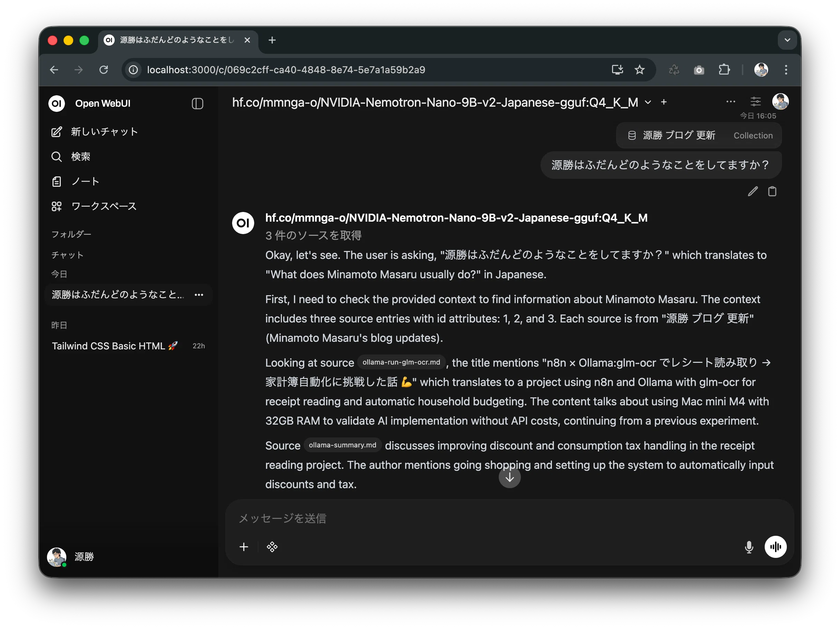This screenshot has width=840, height=629.
Task: Click the model name heading in response
Action: click(x=456, y=218)
